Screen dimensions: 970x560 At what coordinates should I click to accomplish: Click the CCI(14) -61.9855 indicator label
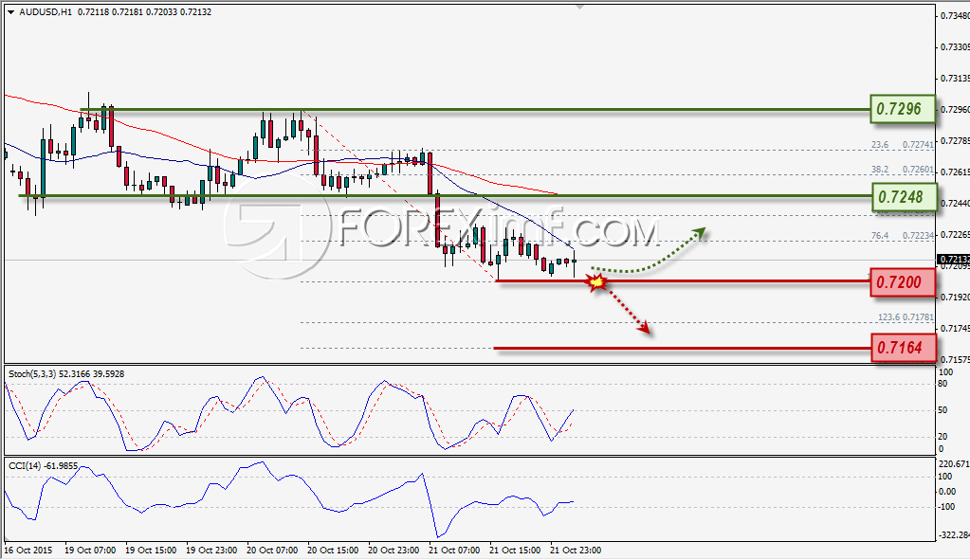[44, 465]
